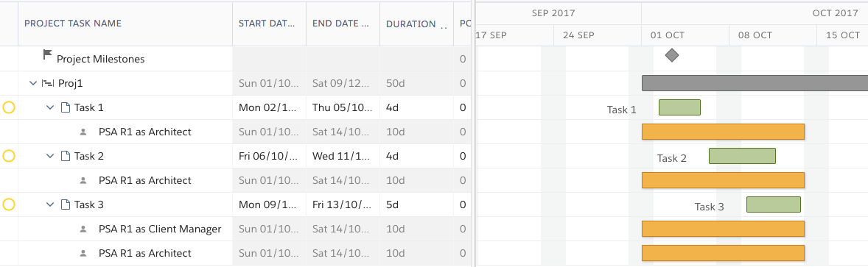Screen dimensions: 868x267
Task: Click person icon beside PSA R1 as Client Manager
Action: 83,229
